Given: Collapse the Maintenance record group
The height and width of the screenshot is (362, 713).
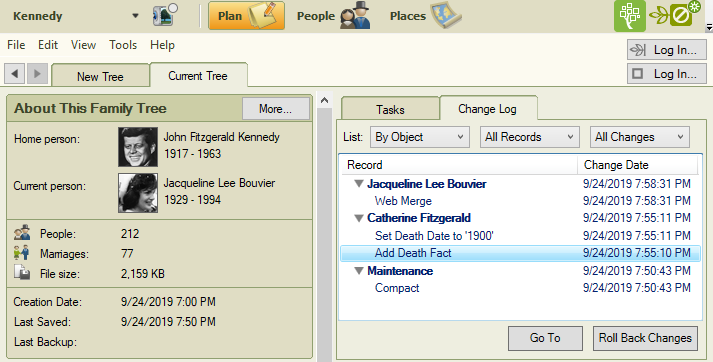Looking at the screenshot, I should click(x=359, y=271).
